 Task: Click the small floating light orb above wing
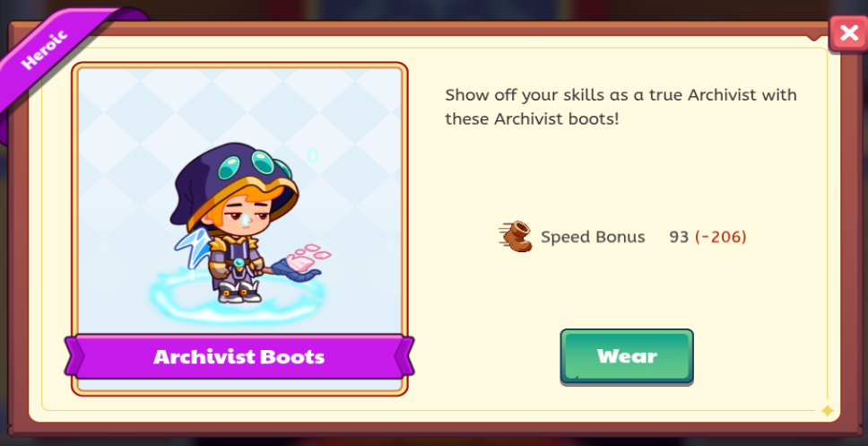click(x=312, y=155)
